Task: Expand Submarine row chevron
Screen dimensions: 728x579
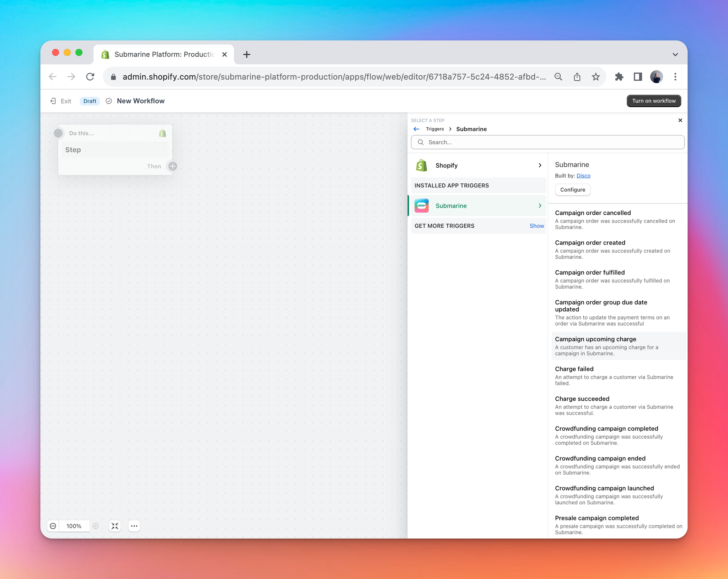Action: click(x=540, y=206)
